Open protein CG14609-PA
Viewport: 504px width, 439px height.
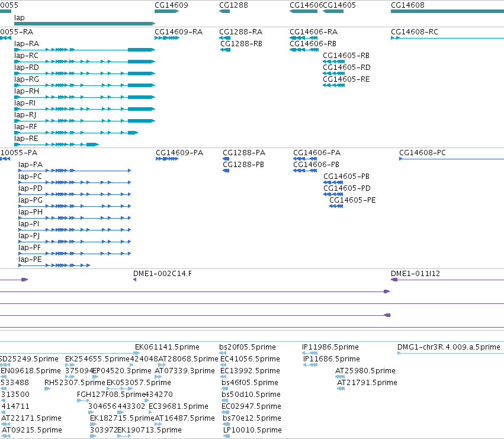pyautogui.click(x=179, y=153)
